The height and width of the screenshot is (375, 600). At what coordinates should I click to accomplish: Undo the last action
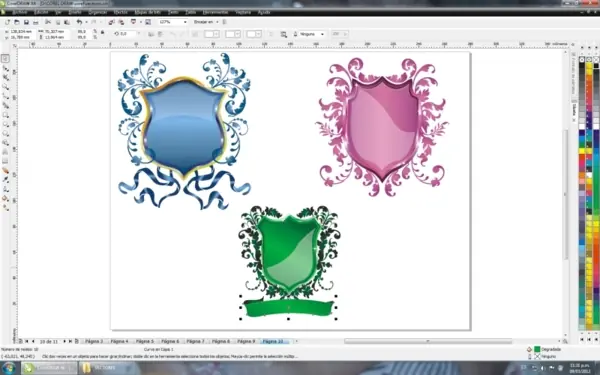(79, 22)
